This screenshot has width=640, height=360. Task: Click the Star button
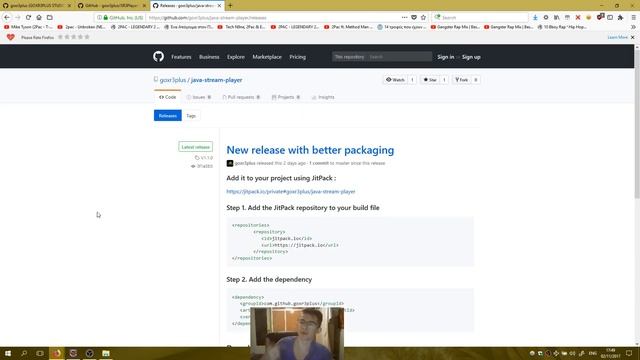[430, 80]
